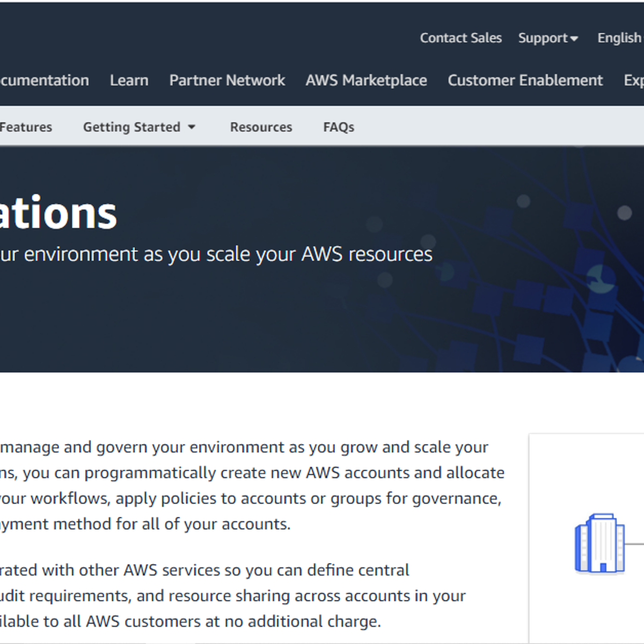Expand the Support dropdown menu
This screenshot has width=644, height=644.
[548, 38]
